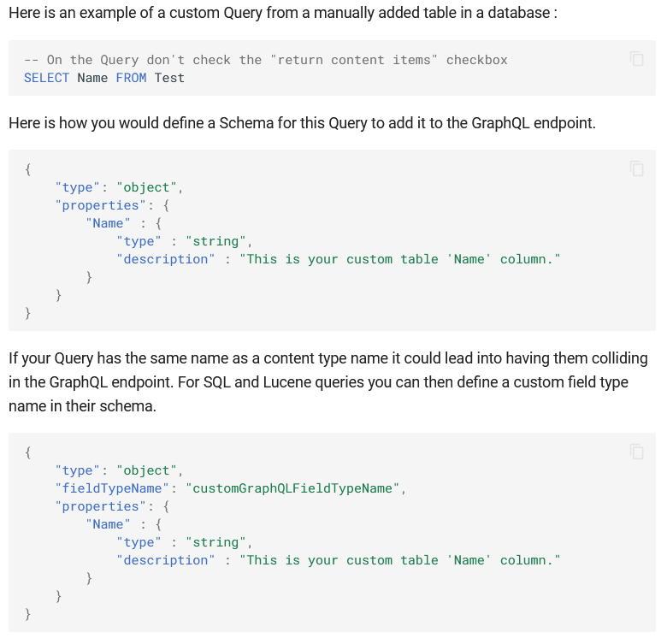
Task: Click the SQL comment about "return content items" checkbox
Action: pos(266,60)
